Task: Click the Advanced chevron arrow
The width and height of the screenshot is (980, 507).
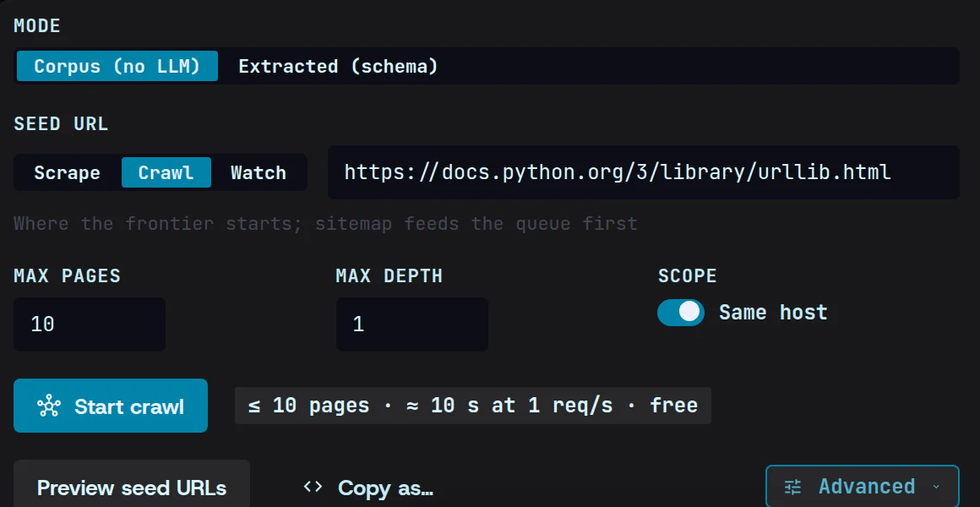Action: 935,487
